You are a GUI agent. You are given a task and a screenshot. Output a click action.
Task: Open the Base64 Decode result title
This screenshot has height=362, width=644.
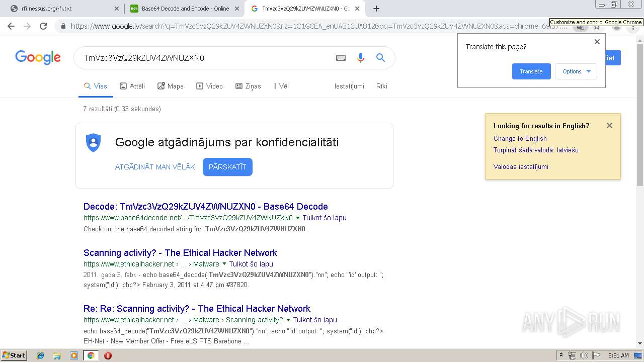click(205, 207)
